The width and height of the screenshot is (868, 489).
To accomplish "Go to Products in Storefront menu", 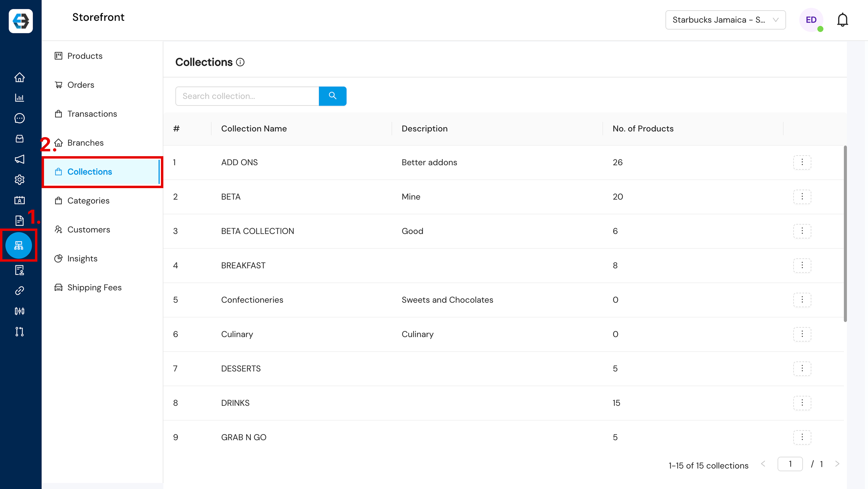I will [x=85, y=56].
